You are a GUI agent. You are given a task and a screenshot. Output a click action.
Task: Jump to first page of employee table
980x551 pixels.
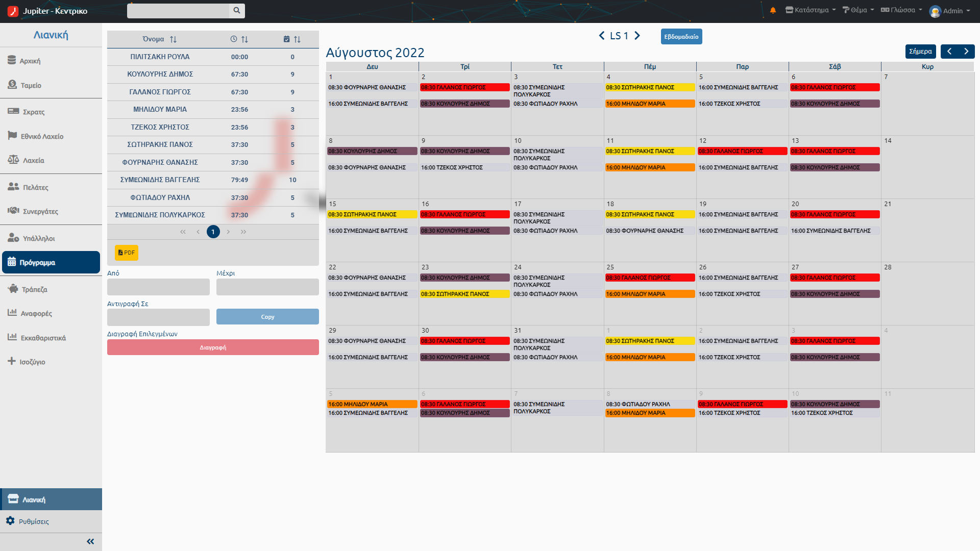pyautogui.click(x=183, y=232)
